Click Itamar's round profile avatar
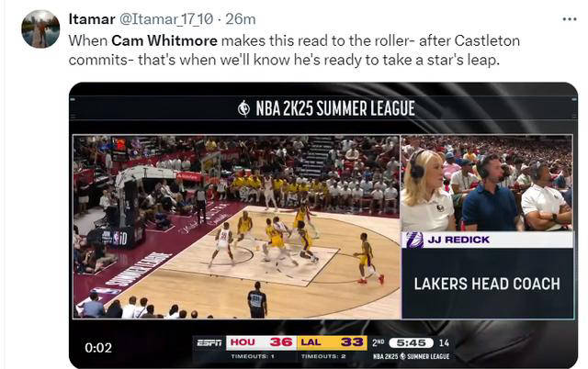 pyautogui.click(x=40, y=28)
